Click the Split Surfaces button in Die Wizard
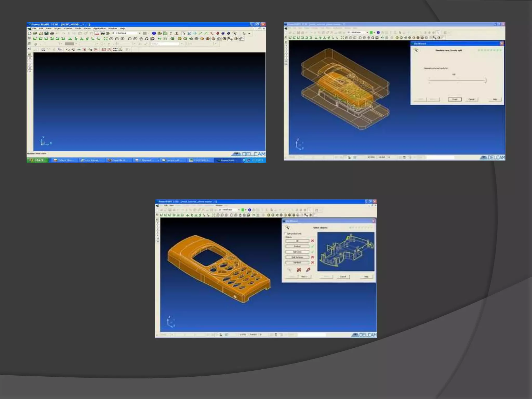 [297, 257]
